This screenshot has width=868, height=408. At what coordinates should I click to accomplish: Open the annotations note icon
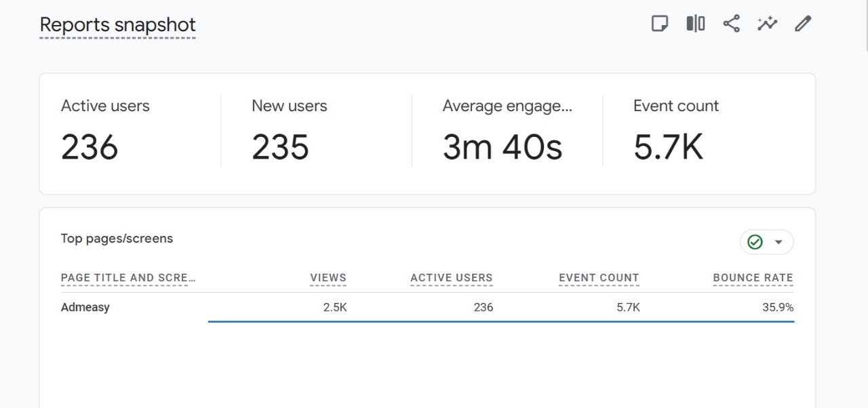[659, 24]
